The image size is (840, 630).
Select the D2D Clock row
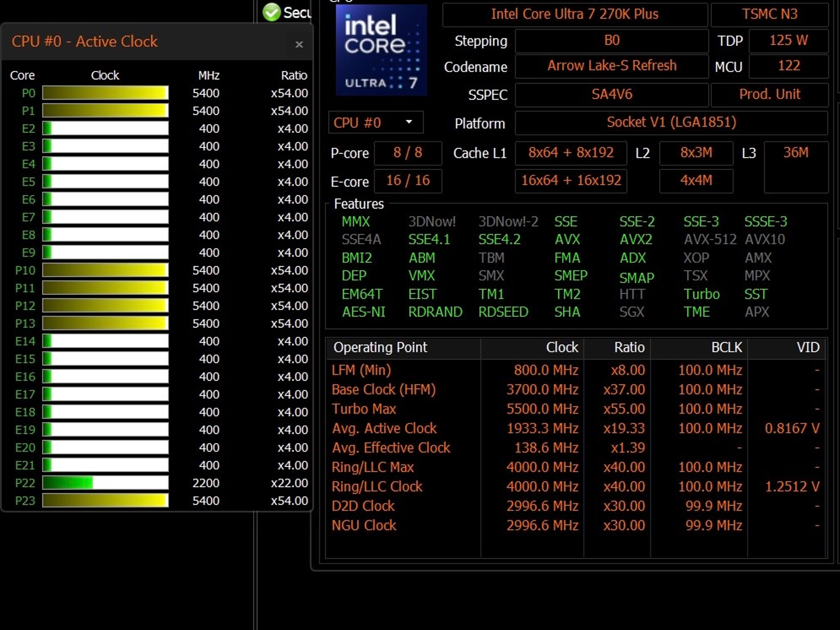(576, 506)
